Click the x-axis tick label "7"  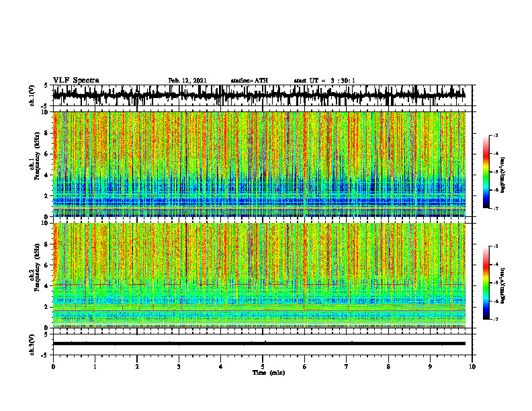click(x=347, y=367)
